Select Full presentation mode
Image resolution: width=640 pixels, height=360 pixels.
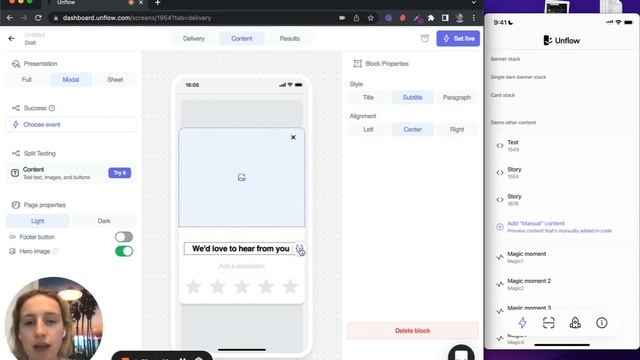pyautogui.click(x=27, y=80)
